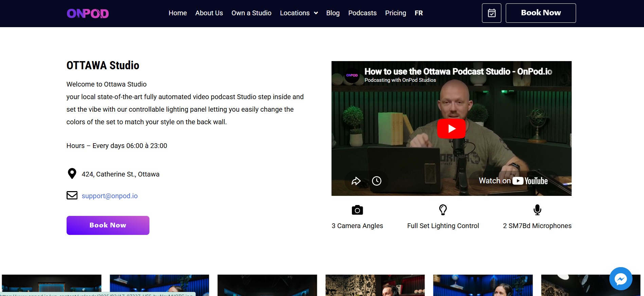This screenshot has height=296, width=644.
Task: Click the Watch Later clock icon
Action: [377, 181]
